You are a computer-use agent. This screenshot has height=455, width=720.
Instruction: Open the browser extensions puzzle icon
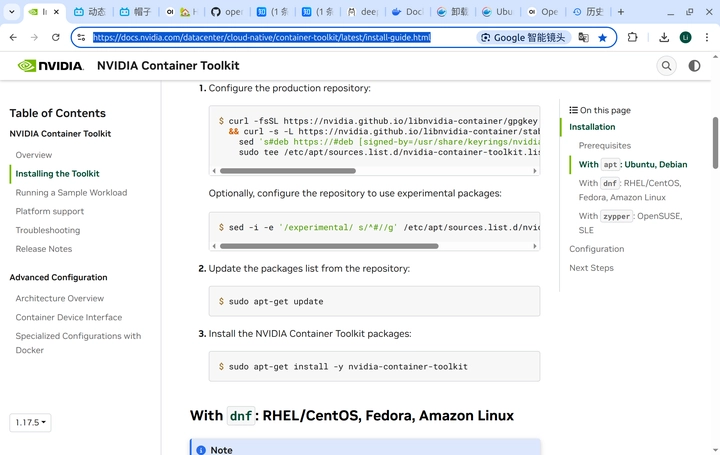[x=632, y=37]
